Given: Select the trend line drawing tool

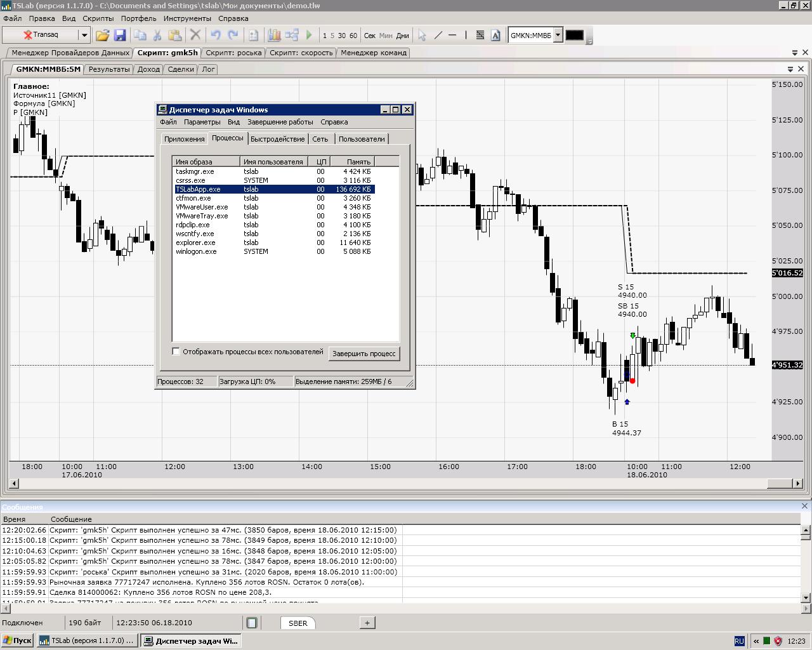Looking at the screenshot, I should (x=438, y=36).
